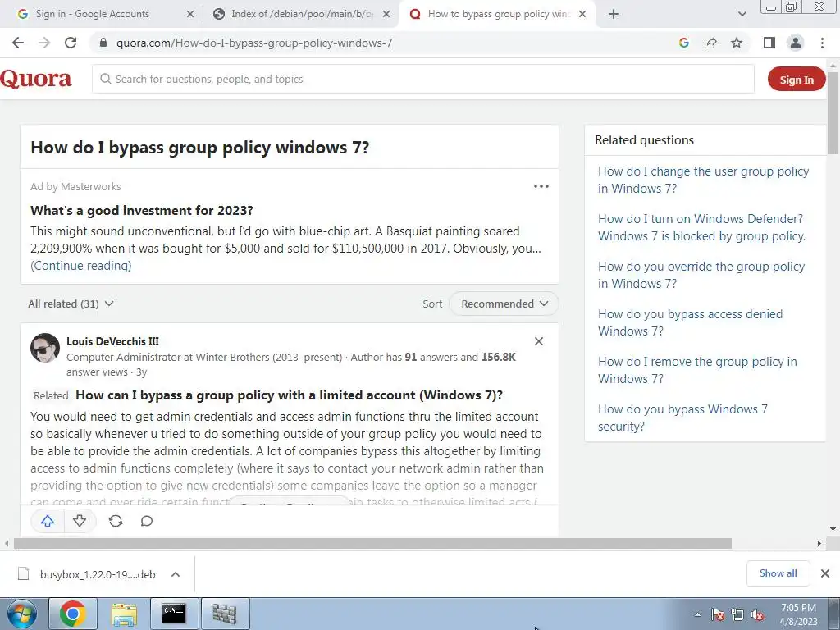Click the Sign In button
The image size is (840, 630).
797,80
